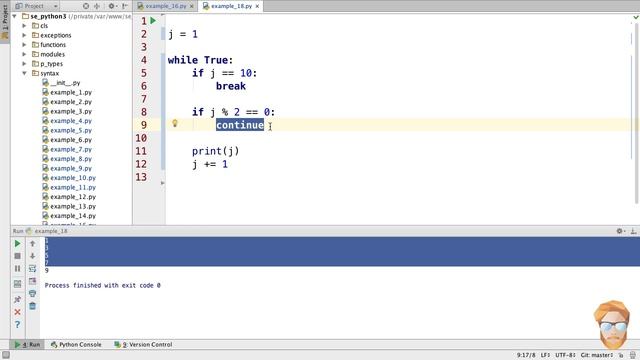Toggle read-only lock in status bar

pyautogui.click(x=621, y=355)
